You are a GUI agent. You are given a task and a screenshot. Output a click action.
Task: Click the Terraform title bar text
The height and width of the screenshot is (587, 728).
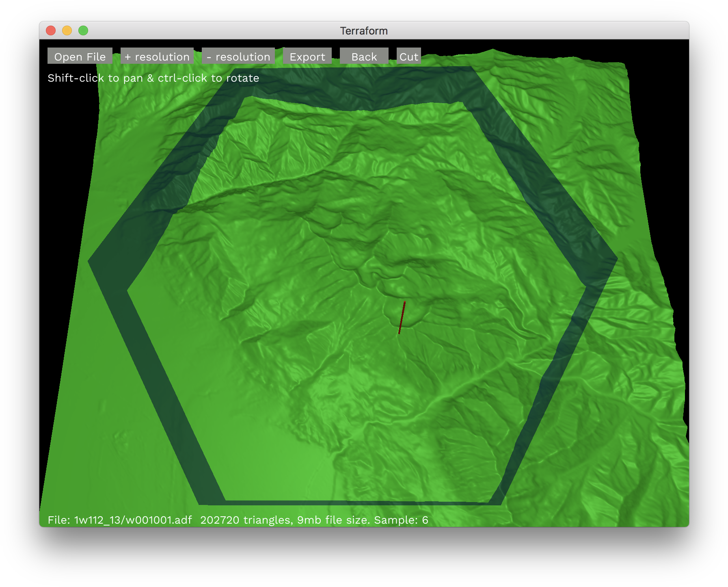pyautogui.click(x=364, y=31)
